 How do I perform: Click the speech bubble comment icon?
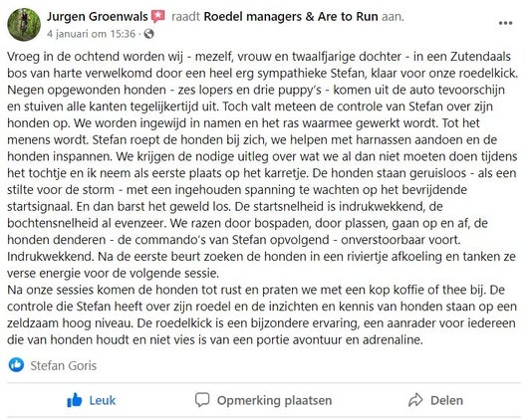(202, 400)
